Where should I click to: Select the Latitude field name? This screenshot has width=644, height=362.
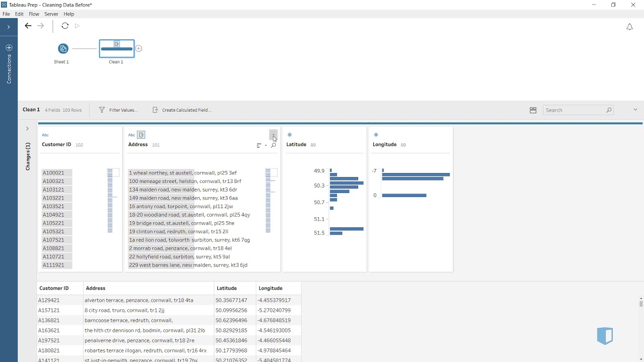(x=296, y=144)
